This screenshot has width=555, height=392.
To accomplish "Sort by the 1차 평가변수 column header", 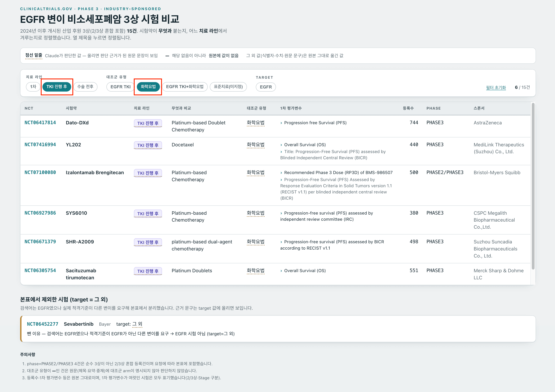I will (x=291, y=108).
